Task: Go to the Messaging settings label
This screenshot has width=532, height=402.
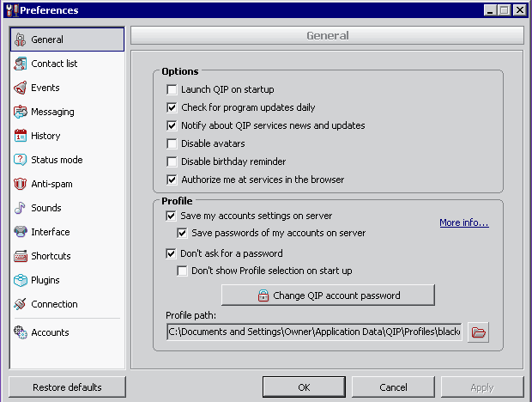Action: coord(52,112)
